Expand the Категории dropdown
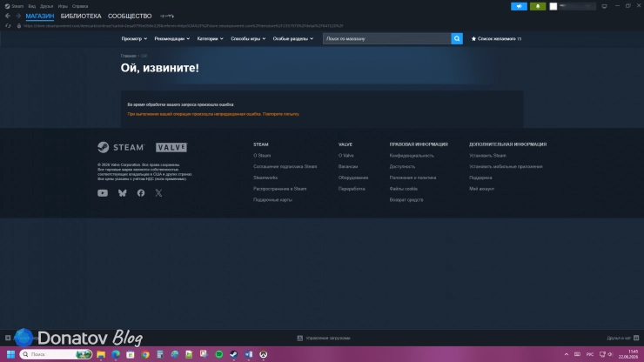Viewport: 644px width, 362px height. [210, 38]
